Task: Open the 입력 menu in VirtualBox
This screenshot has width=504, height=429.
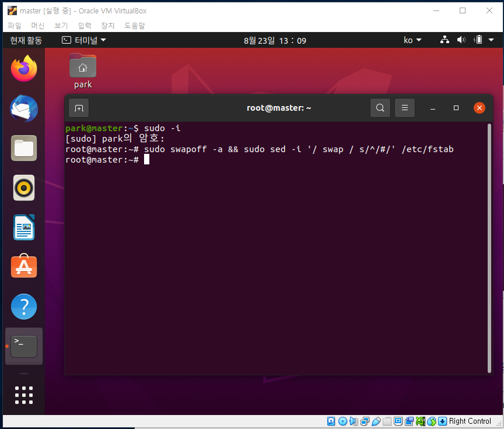Action: (x=85, y=26)
